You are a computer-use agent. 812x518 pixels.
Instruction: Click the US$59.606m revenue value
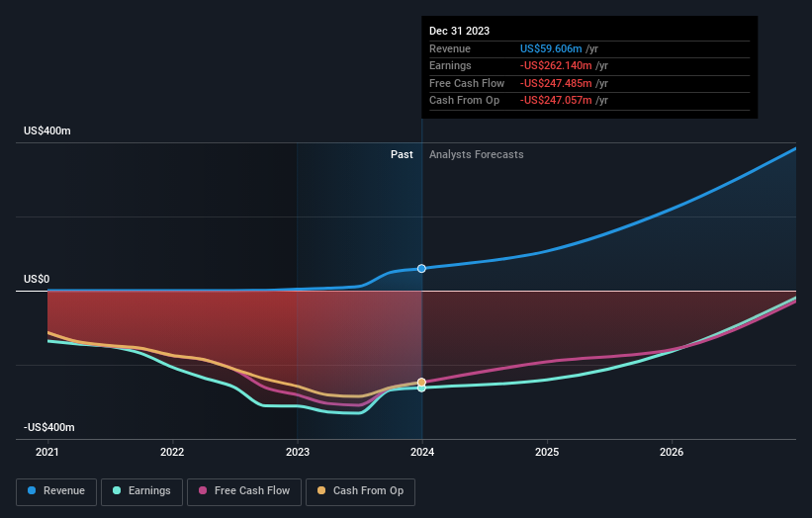[x=551, y=48]
